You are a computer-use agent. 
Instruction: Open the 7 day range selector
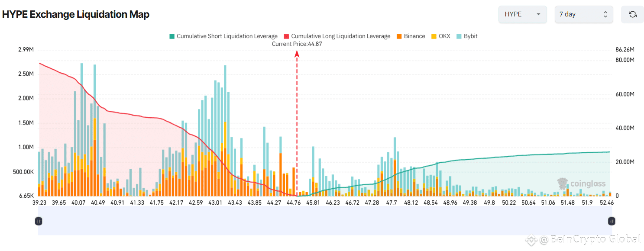click(x=584, y=14)
